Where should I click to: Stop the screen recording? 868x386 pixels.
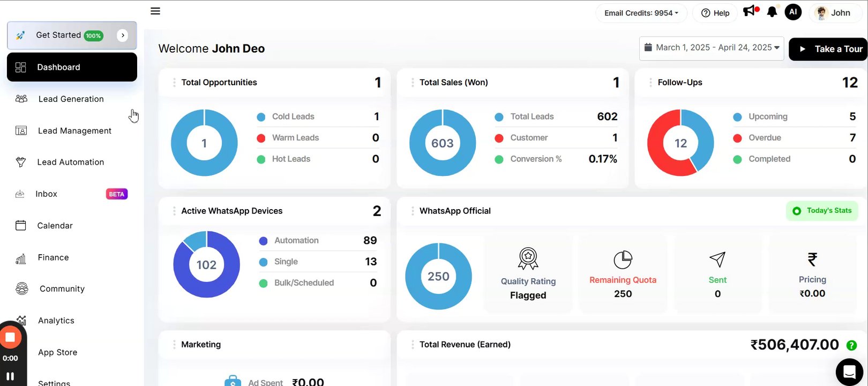(10, 337)
